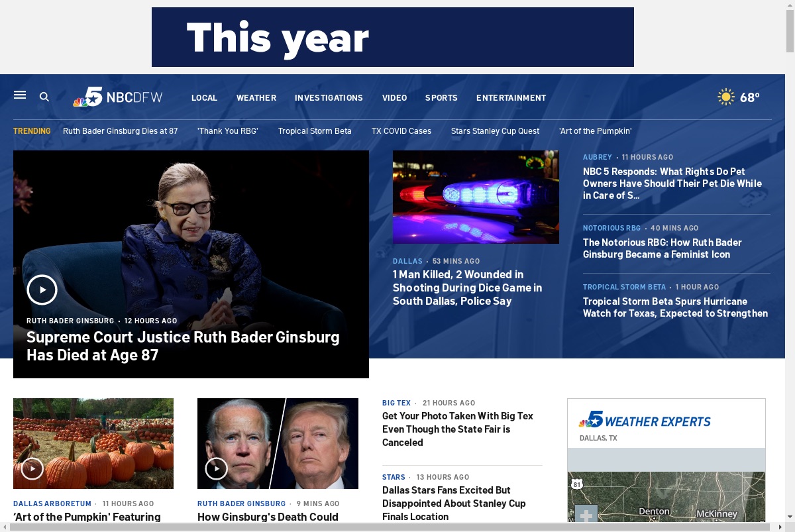This screenshot has height=532, width=795.
Task: Open 'Supreme Court Justice Ruth Bader Ginsburg Has Died' headline
Action: (183, 346)
